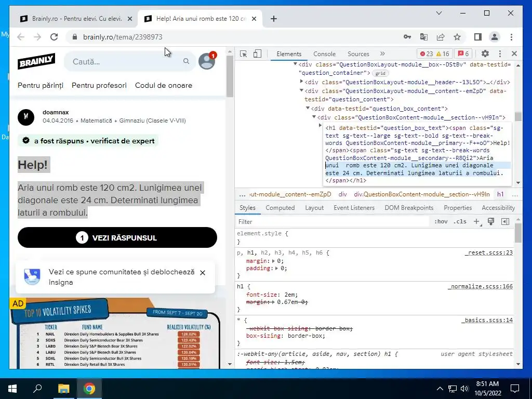Image resolution: width=532 pixels, height=399 pixels.
Task: Click the 23 errors indicator
Action: point(427,54)
